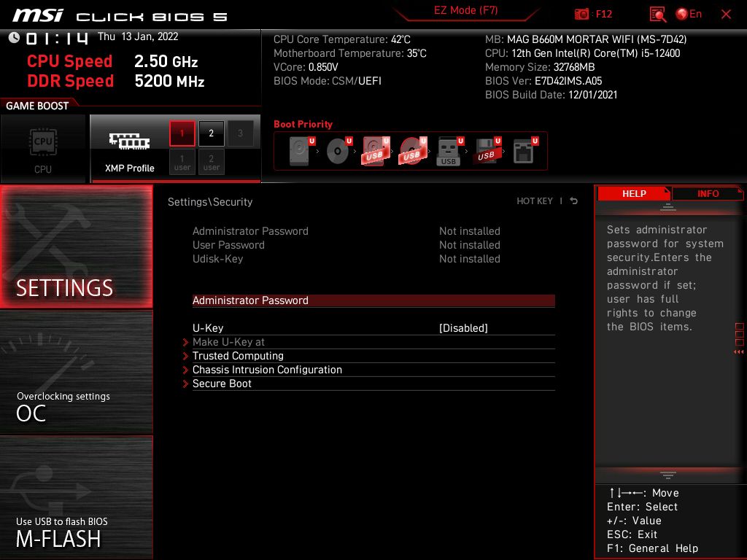Viewport: 747px width, 560px height.
Task: Open the SETTINGS section
Action: click(x=76, y=246)
